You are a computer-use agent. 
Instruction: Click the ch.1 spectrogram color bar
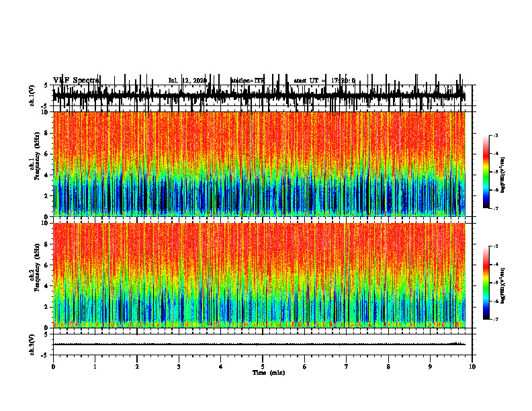click(x=486, y=172)
